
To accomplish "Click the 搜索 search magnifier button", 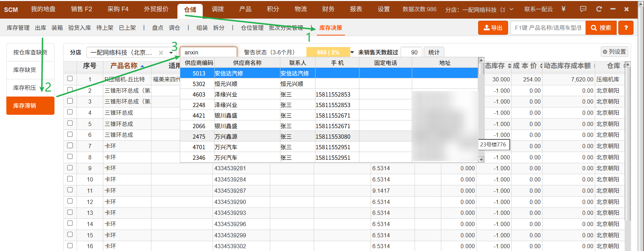I will click(x=601, y=28).
